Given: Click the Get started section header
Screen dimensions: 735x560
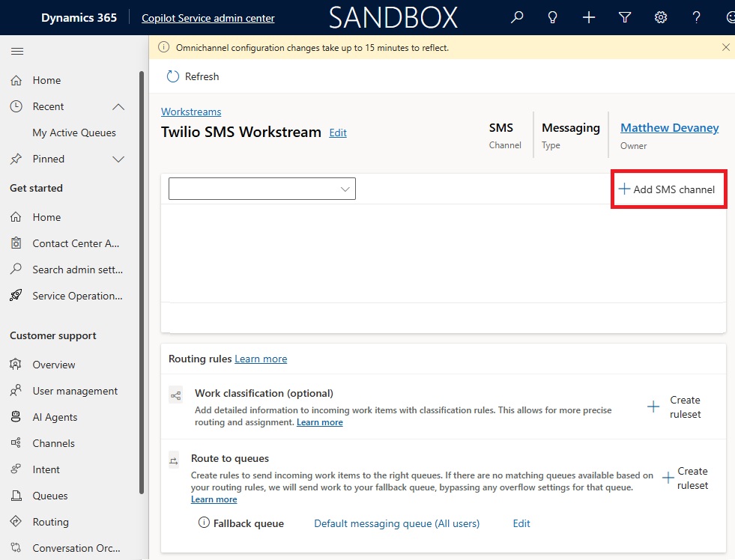Looking at the screenshot, I should 36,188.
